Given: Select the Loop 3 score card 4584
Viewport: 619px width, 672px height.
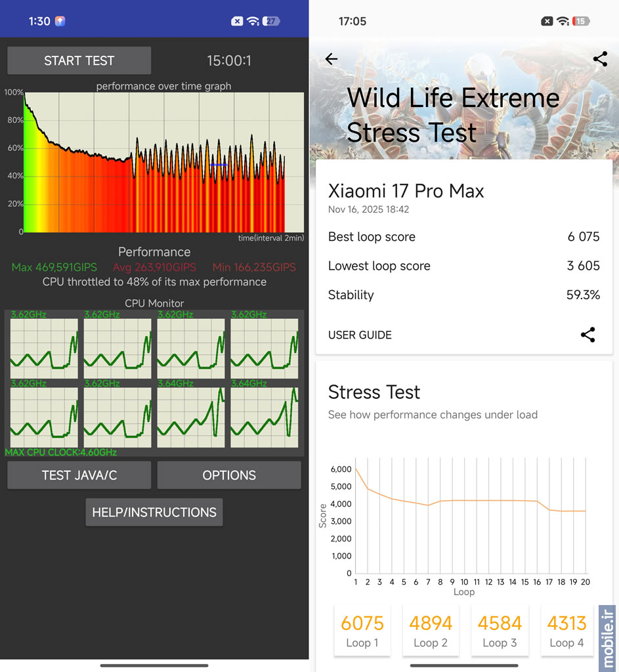Looking at the screenshot, I should click(x=500, y=631).
